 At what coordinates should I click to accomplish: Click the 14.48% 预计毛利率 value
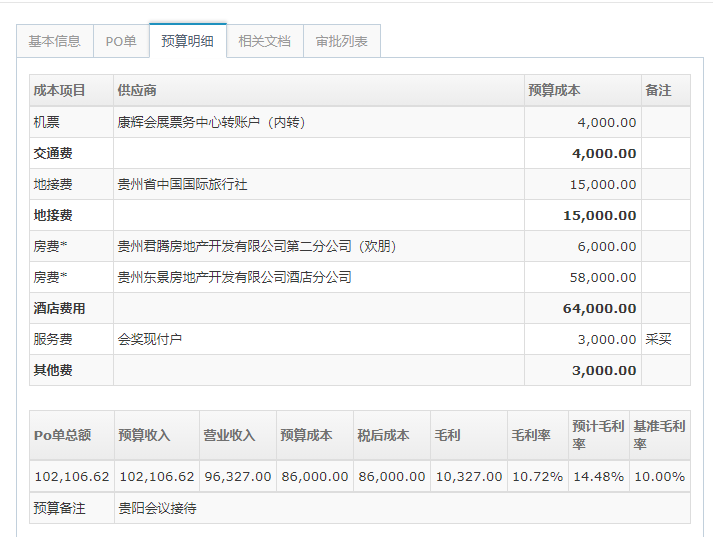point(598,476)
